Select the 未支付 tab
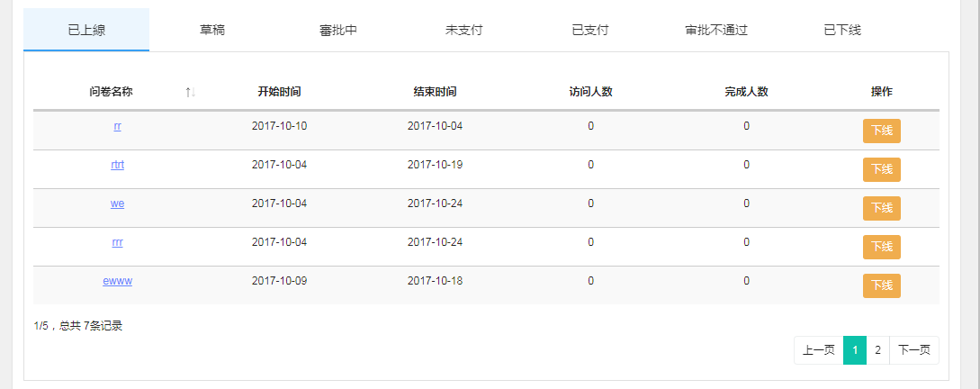 (463, 30)
